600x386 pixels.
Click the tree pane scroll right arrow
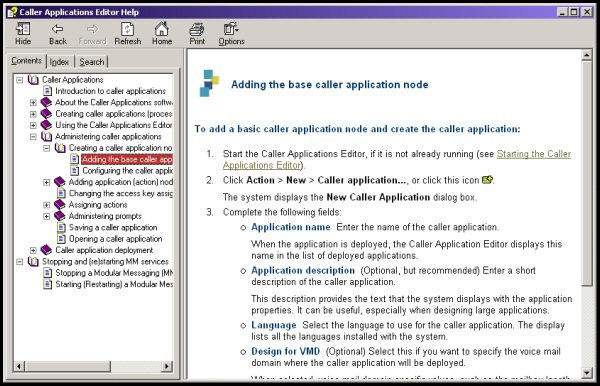pos(166,366)
